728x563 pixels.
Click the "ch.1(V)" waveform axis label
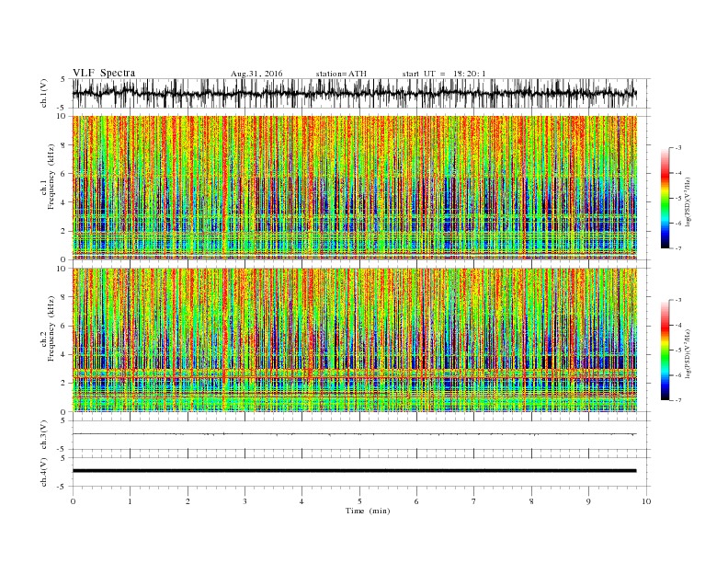click(x=44, y=93)
